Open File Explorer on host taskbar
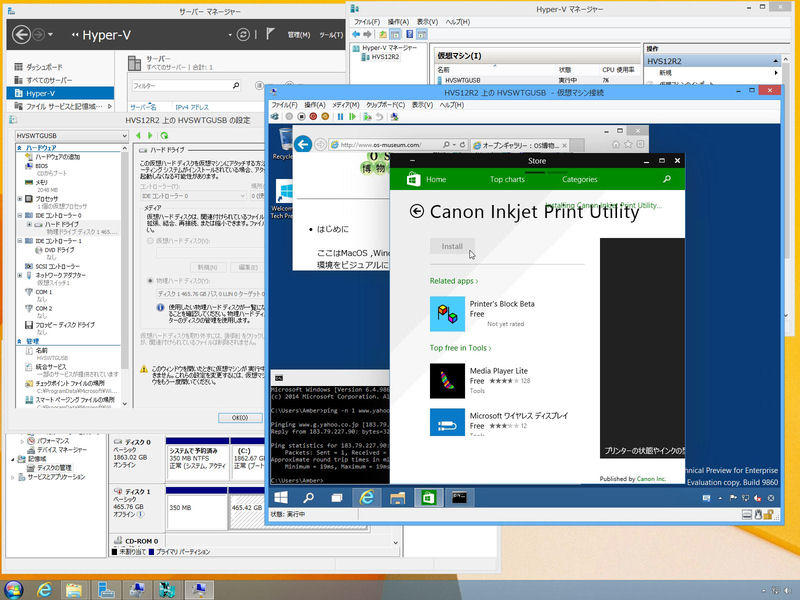The height and width of the screenshot is (600, 800). (74, 589)
